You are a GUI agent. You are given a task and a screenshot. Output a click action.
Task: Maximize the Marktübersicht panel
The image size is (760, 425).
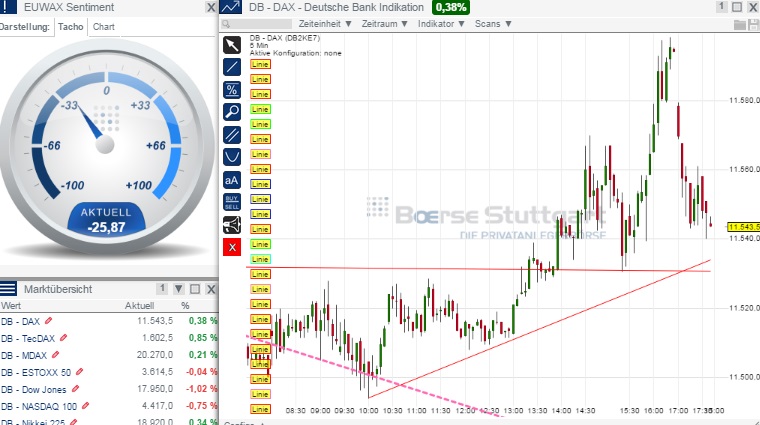tap(195, 289)
